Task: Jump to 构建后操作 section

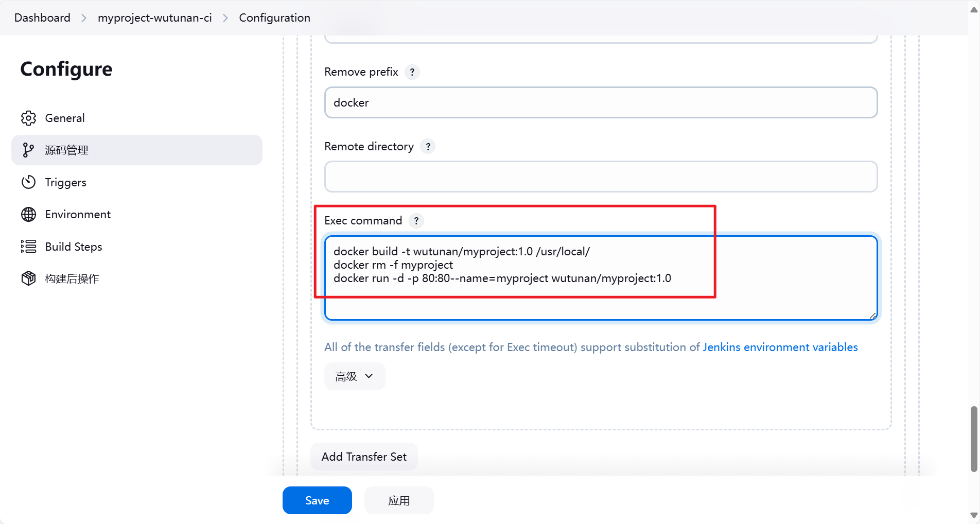Action: [x=137, y=278]
